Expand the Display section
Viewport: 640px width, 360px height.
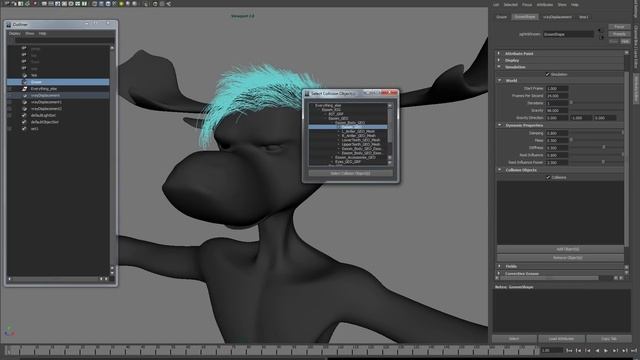point(499,60)
